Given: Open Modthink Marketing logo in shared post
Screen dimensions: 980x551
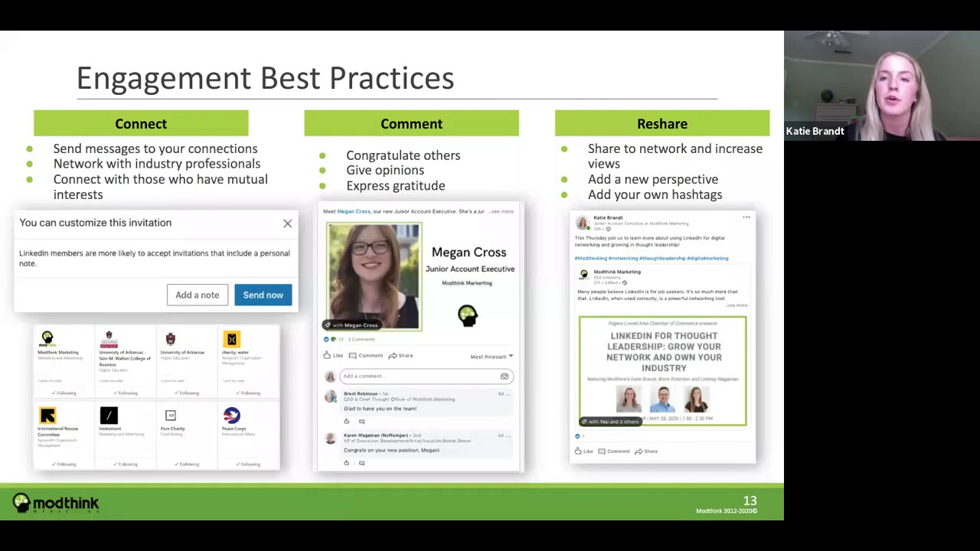Looking at the screenshot, I should tap(584, 275).
